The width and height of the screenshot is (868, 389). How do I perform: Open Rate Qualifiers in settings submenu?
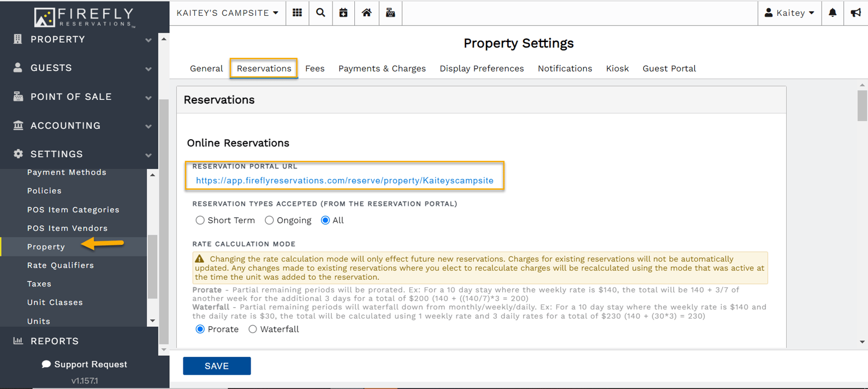pyautogui.click(x=61, y=265)
